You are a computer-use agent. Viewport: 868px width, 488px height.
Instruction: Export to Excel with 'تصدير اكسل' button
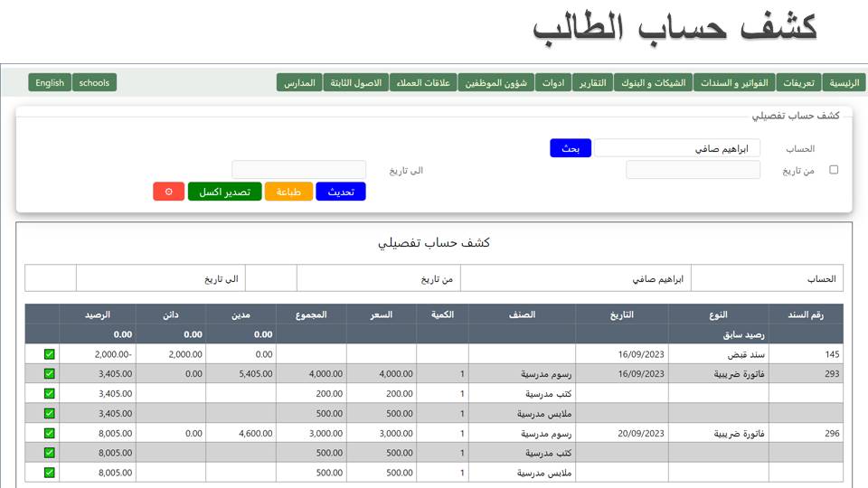click(x=224, y=192)
